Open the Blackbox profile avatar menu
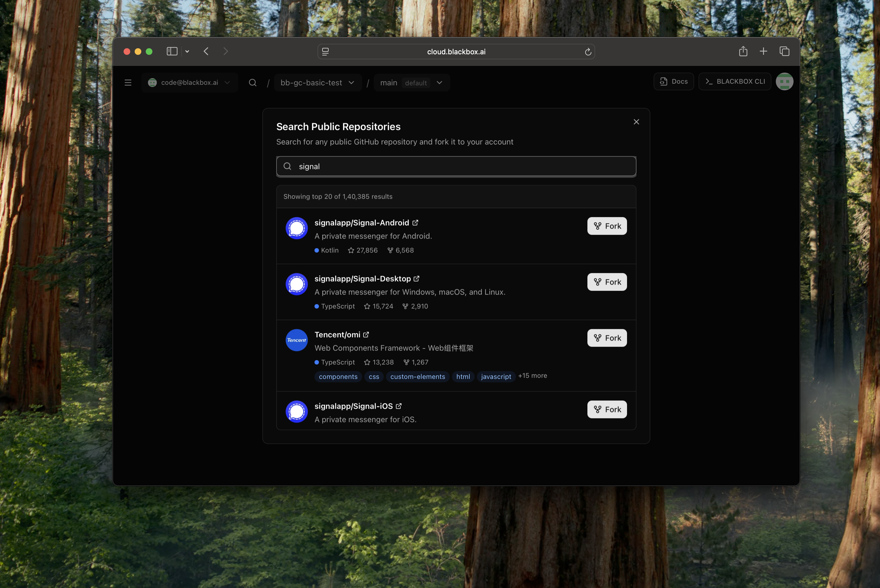Screen dimensions: 880x588 [x=784, y=81]
